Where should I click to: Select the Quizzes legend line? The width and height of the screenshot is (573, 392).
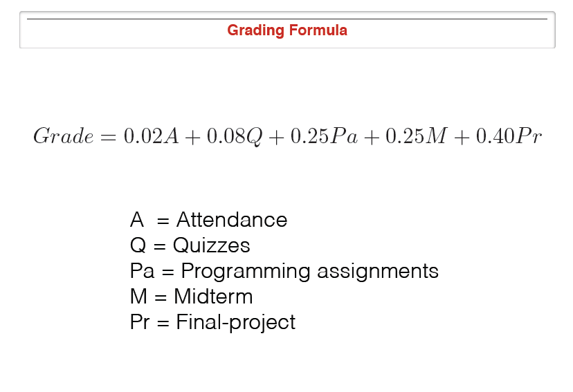click(x=190, y=245)
